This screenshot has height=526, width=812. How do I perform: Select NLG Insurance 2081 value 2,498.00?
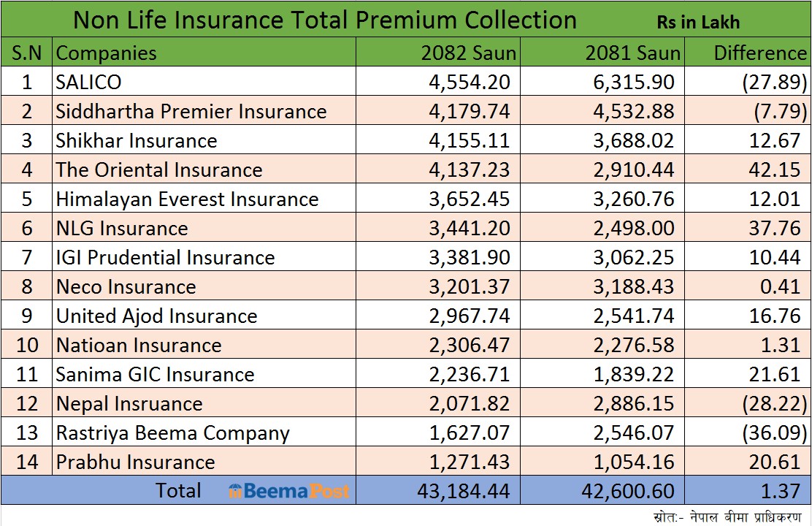click(632, 228)
